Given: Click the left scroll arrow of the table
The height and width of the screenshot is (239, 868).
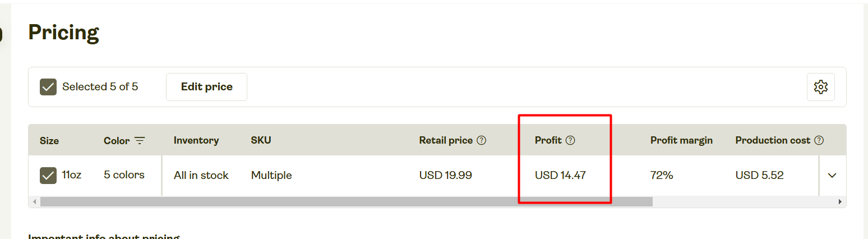Looking at the screenshot, I should click(34, 201).
